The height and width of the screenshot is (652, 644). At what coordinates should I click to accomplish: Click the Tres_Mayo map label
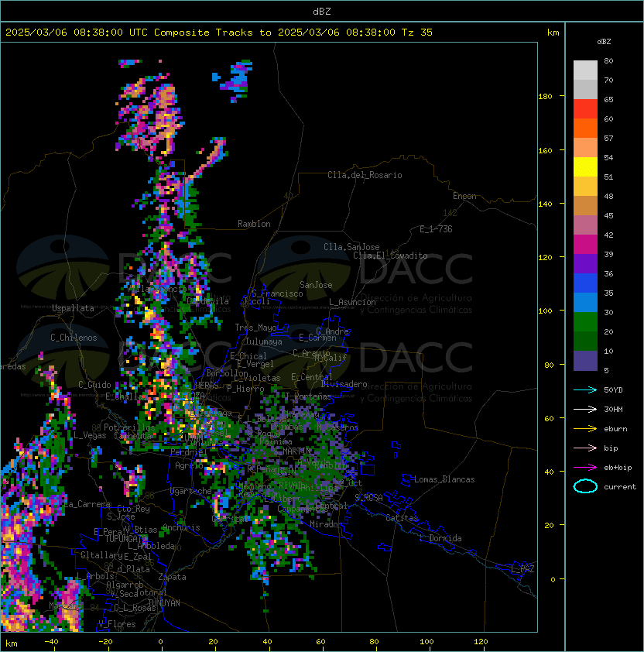coord(255,328)
